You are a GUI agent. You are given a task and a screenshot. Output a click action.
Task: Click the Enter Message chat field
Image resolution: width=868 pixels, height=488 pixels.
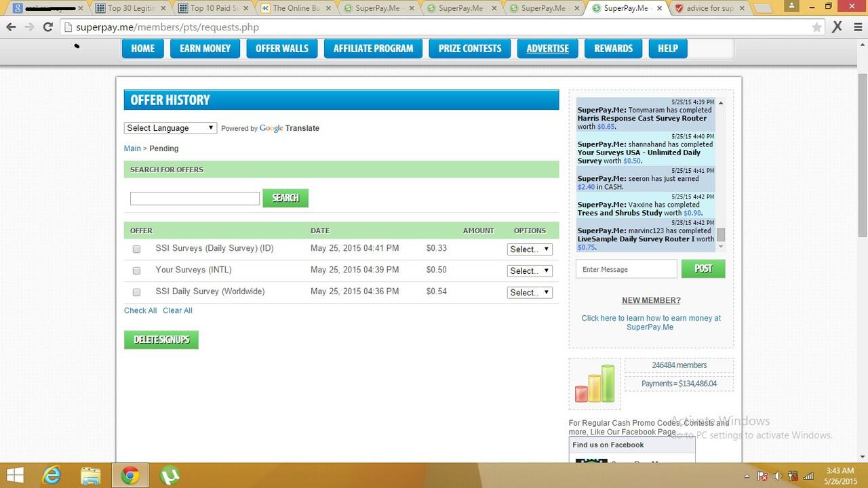click(627, 269)
